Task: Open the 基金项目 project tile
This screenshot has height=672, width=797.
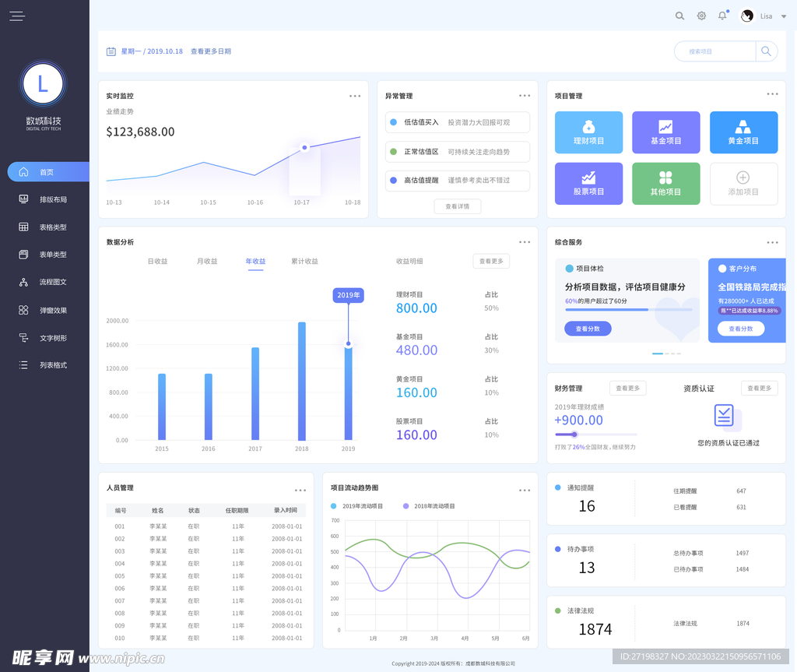Action: [x=666, y=132]
